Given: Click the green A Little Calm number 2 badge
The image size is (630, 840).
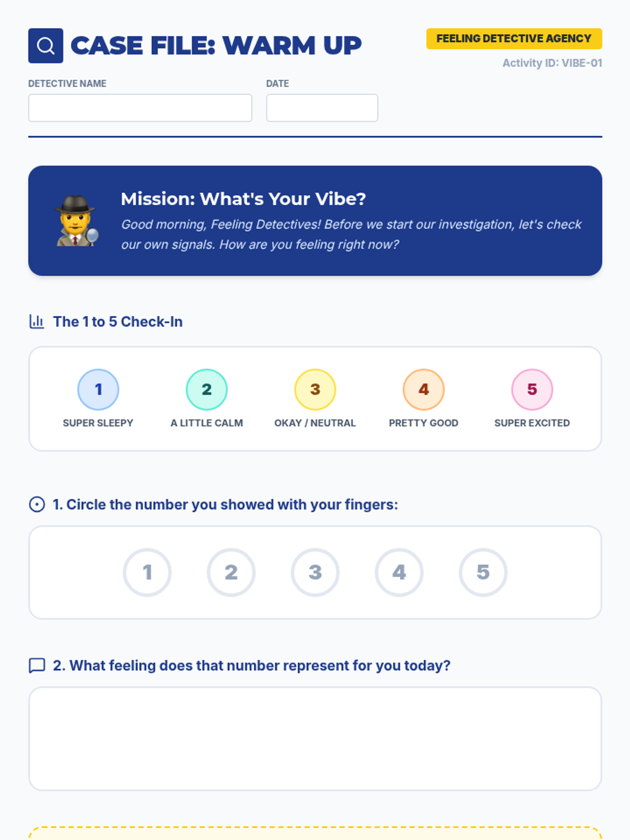Looking at the screenshot, I should tap(207, 390).
